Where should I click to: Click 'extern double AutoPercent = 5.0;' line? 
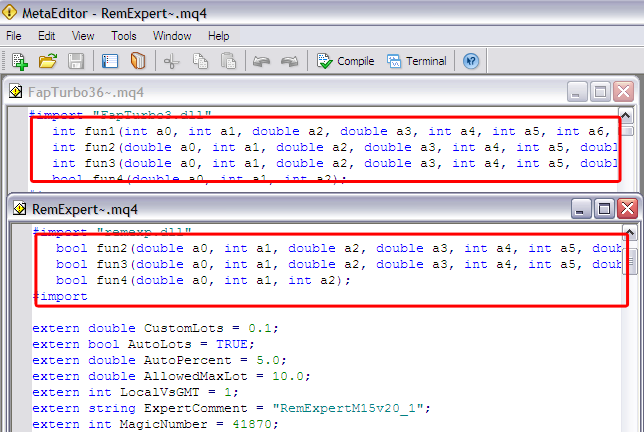[159, 361]
